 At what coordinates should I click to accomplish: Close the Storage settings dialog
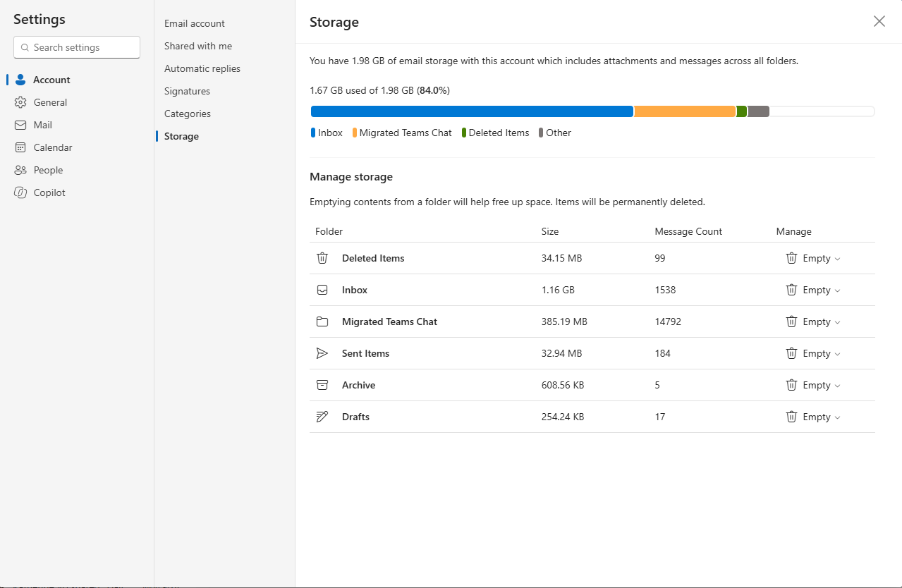click(879, 21)
